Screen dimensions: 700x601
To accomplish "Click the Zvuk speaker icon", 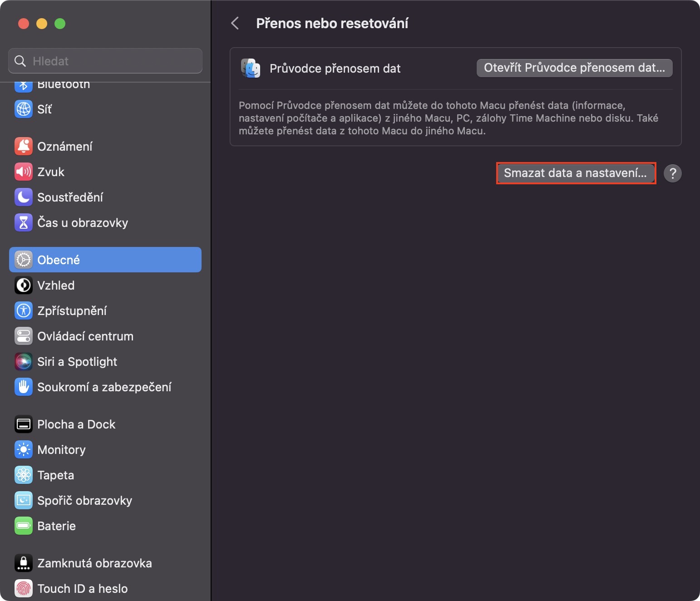I will click(x=24, y=172).
